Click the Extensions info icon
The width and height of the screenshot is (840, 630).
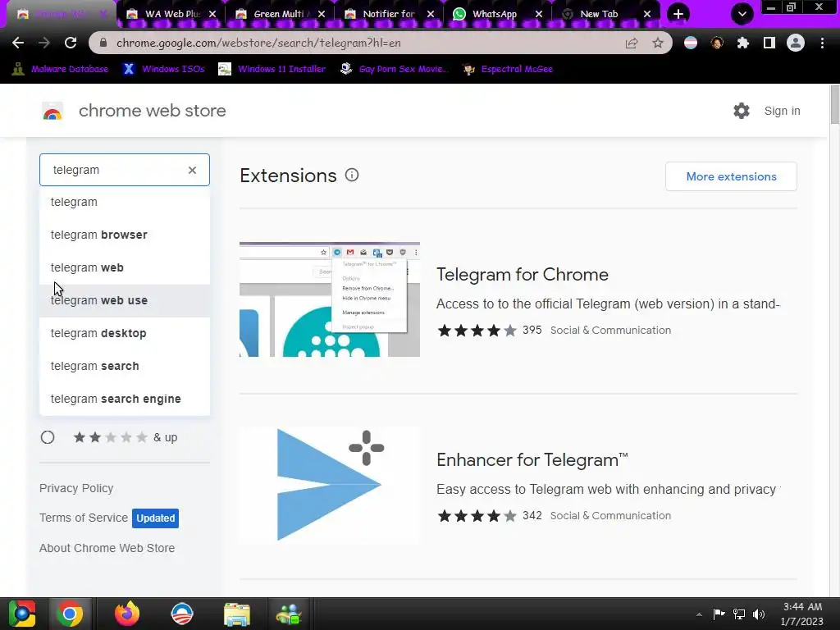click(x=352, y=176)
